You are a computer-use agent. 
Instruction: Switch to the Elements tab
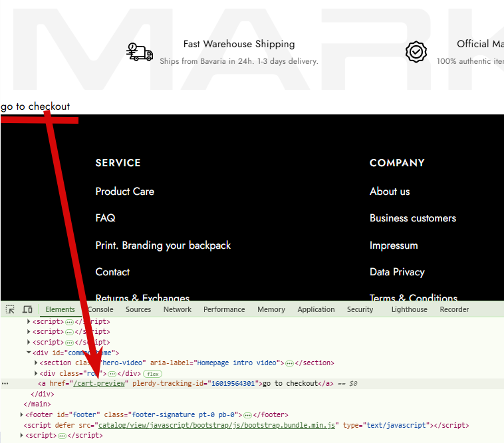[60, 309]
